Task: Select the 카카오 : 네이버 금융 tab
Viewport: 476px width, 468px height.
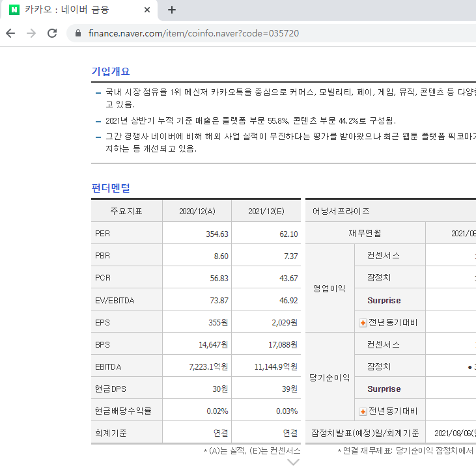Action: tap(79, 10)
